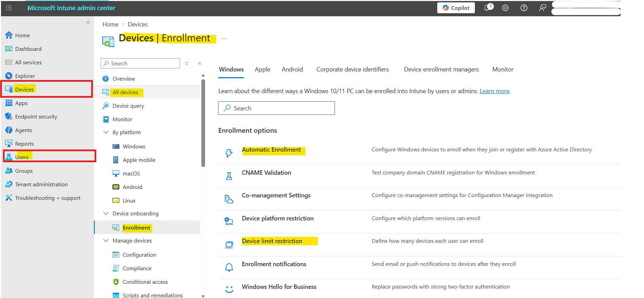Screen dimensions: 644x298
Task: Open the help question mark icon
Action: 524,8
